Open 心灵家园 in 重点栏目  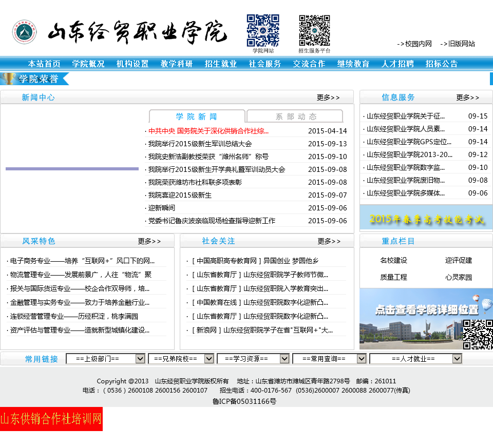[459, 277]
